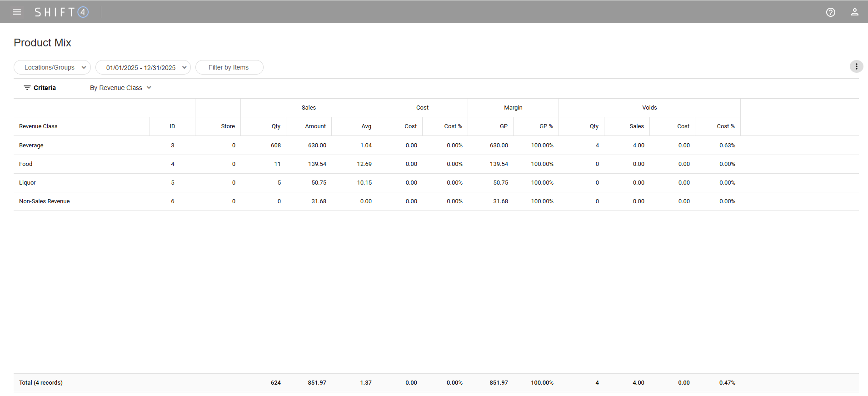The height and width of the screenshot is (396, 868).
Task: Click the Criteria filter icon
Action: click(x=27, y=88)
